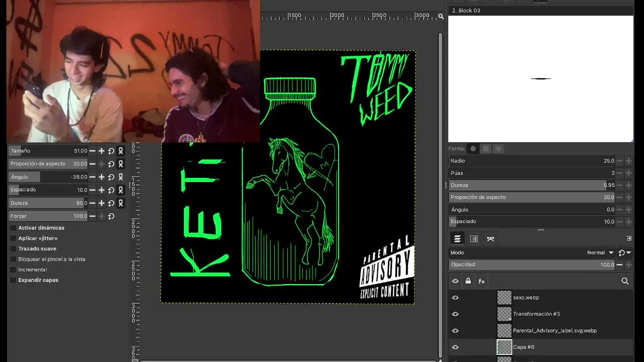The image size is (644, 362).
Task: Click the zoom magnifier at ruler corner
Action: coord(441,17)
